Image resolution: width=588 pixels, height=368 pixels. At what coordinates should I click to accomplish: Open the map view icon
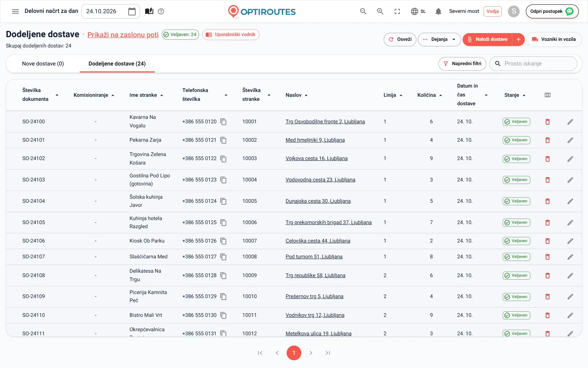pos(149,11)
